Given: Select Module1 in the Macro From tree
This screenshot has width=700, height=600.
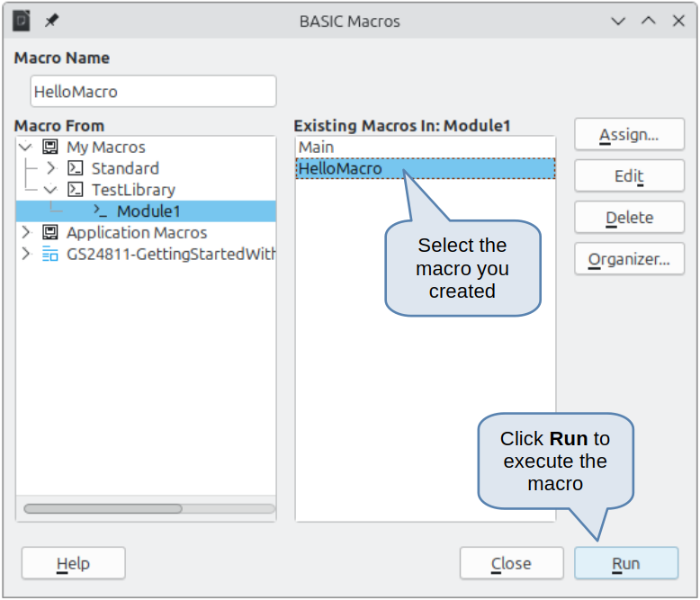Looking at the screenshot, I should [146, 210].
